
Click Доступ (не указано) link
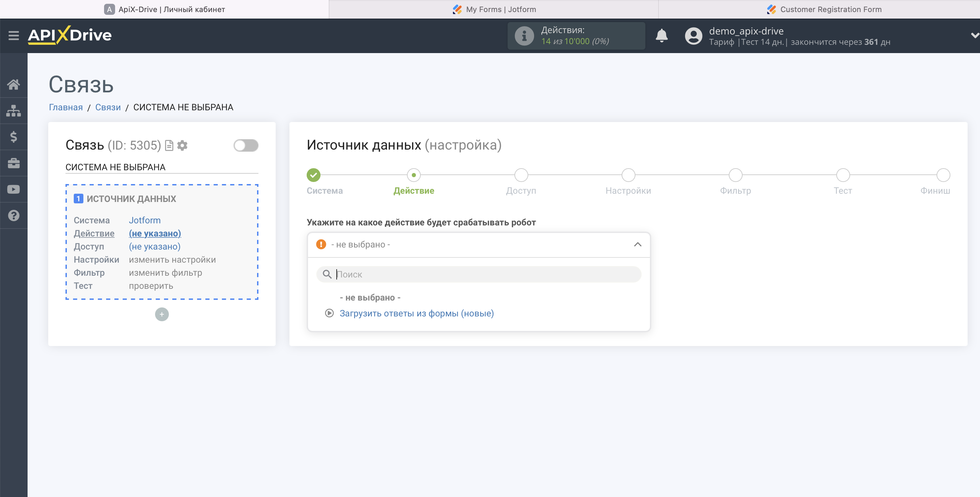155,246
